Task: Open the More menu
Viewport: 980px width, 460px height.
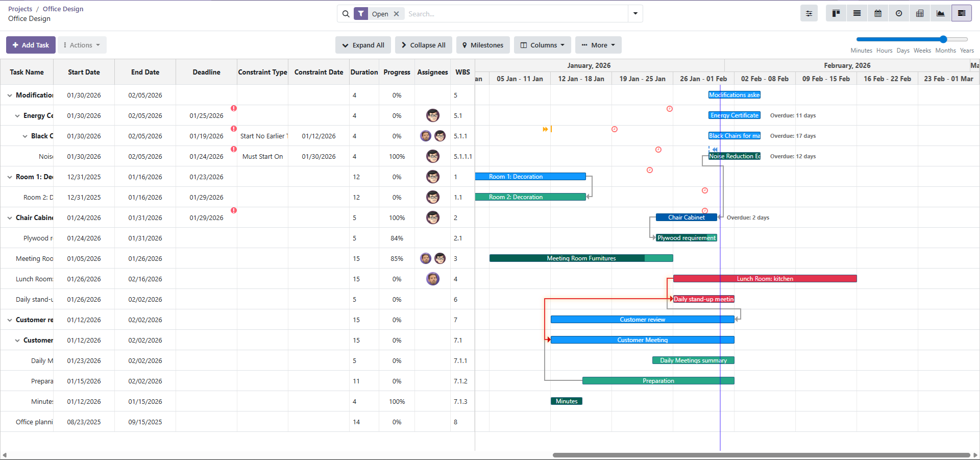Action: pos(598,45)
